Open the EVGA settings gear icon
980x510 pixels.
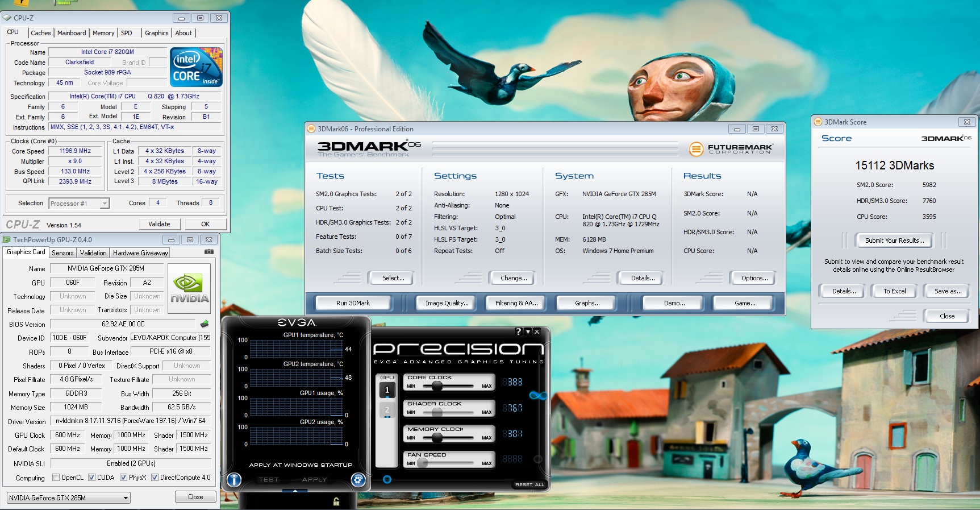(358, 480)
